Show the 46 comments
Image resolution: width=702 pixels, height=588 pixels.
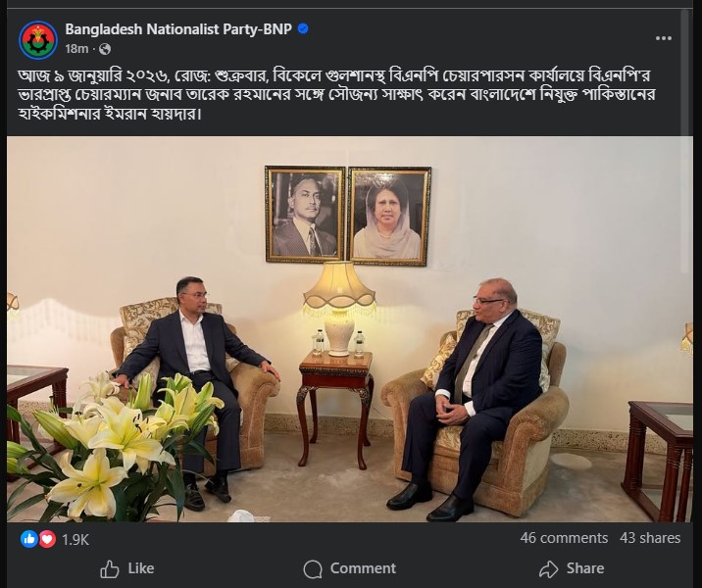564,538
